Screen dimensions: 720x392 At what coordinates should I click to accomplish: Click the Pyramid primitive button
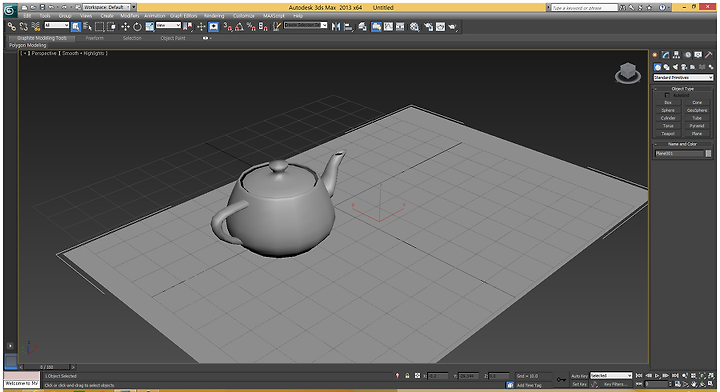[697, 126]
